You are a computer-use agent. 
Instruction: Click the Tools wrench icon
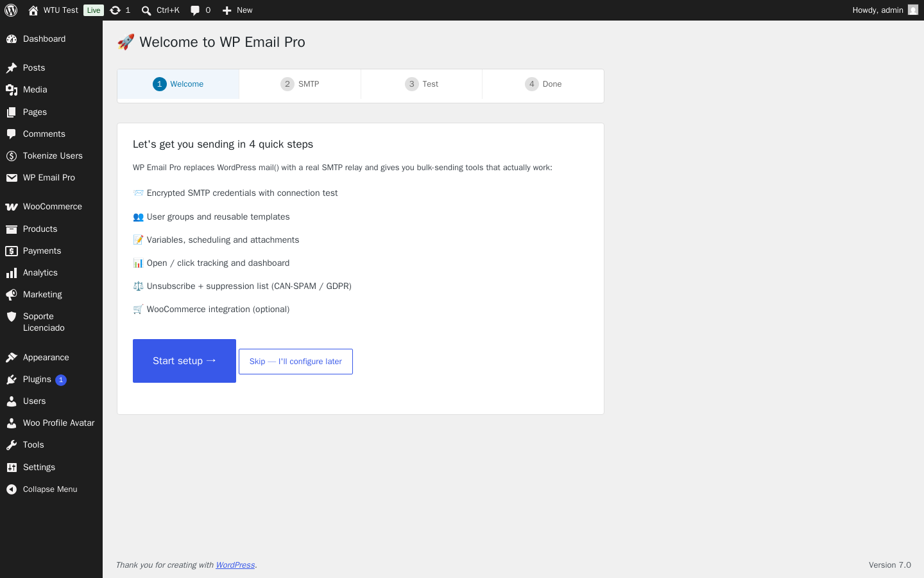tap(12, 445)
